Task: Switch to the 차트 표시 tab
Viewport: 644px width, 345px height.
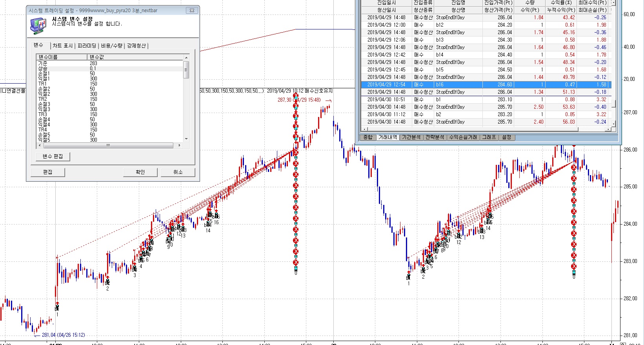Action: point(63,46)
